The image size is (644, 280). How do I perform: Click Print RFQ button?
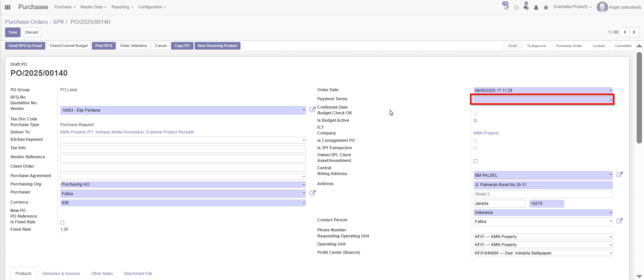[104, 46]
